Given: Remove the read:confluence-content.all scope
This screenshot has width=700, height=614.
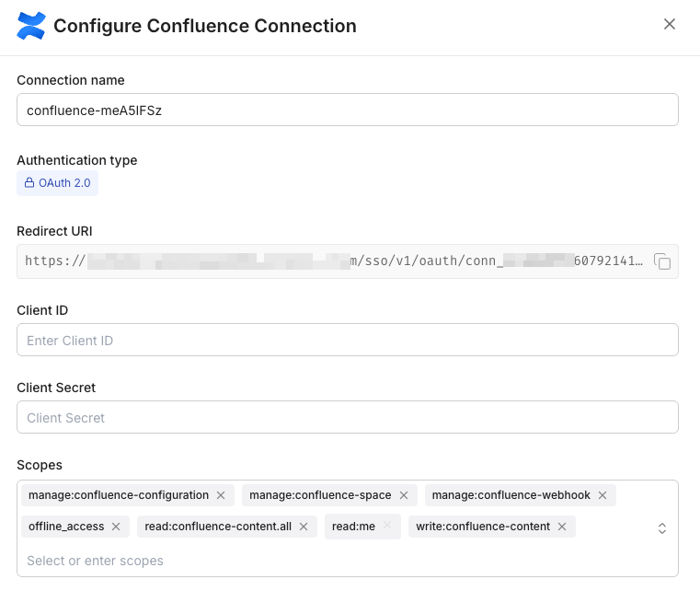Looking at the screenshot, I should (304, 527).
